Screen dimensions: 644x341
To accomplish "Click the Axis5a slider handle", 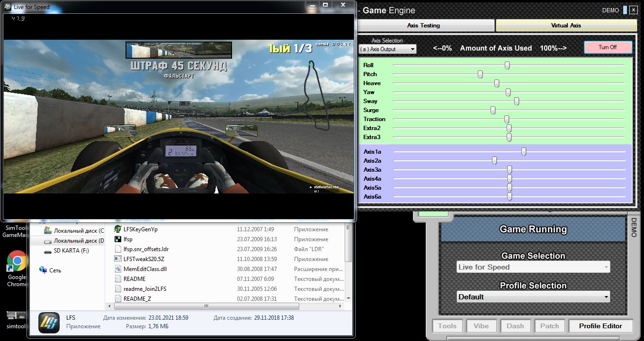I will (509, 187).
